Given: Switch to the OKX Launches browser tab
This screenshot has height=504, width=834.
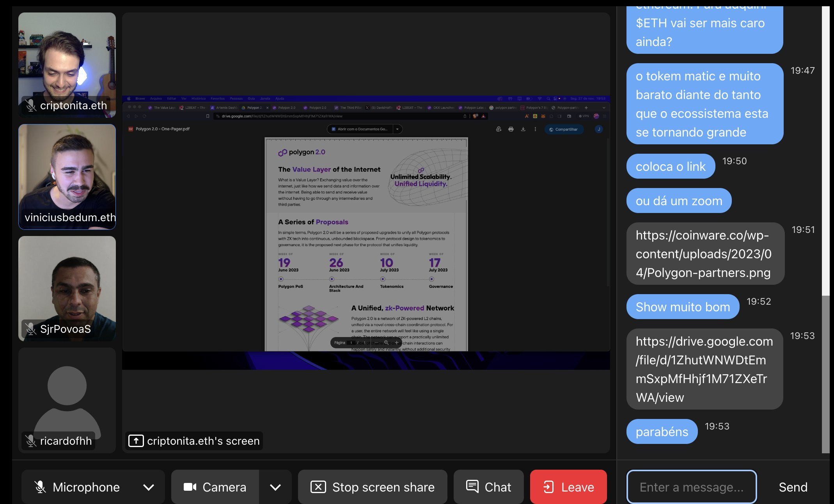Looking at the screenshot, I should tap(441, 108).
